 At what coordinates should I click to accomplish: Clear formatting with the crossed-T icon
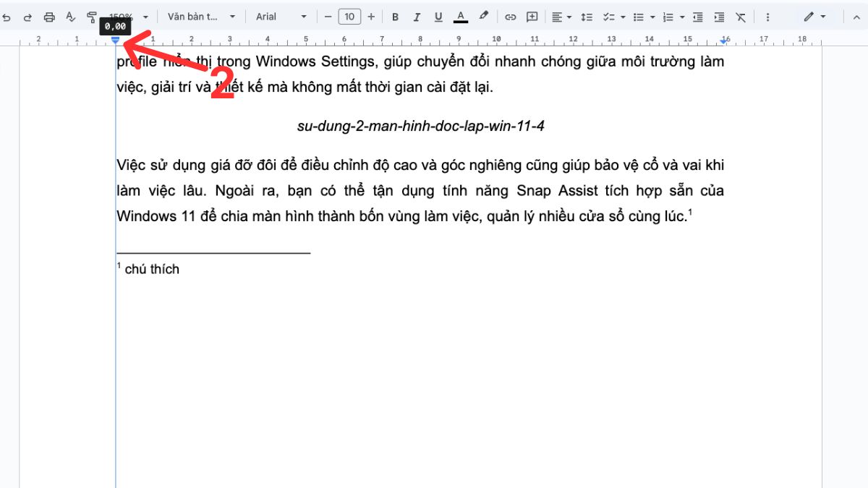tap(741, 17)
